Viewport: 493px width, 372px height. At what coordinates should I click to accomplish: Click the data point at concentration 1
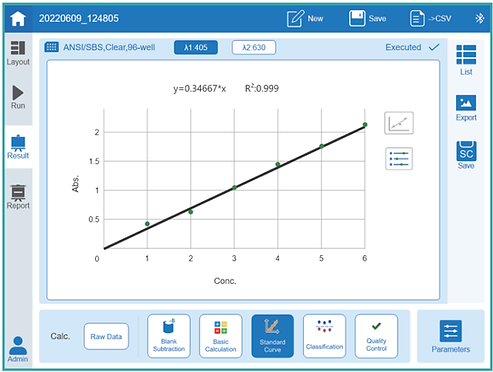[147, 224]
